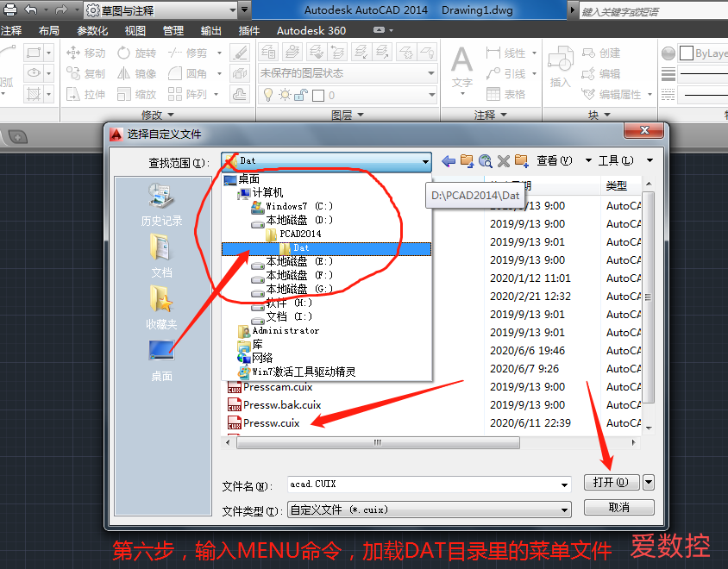
Task: Click the Open button in the dialog
Action: (612, 483)
